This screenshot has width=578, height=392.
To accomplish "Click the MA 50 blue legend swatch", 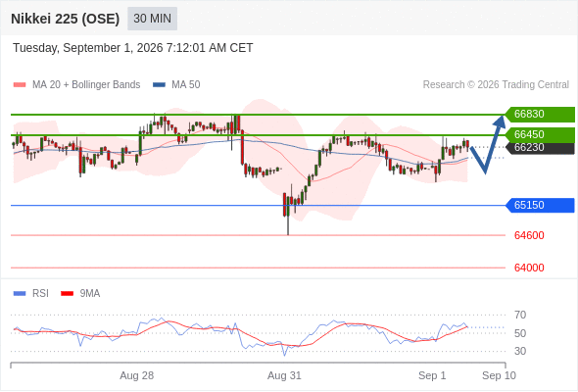I will tap(159, 85).
